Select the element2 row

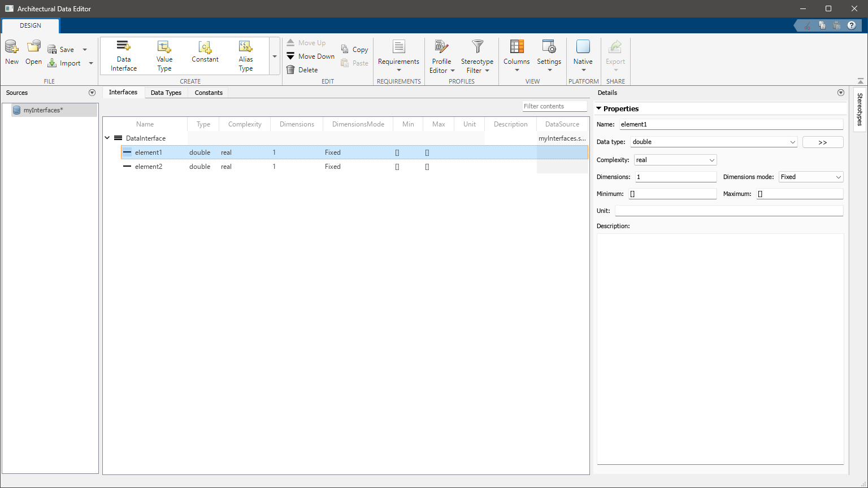pos(149,167)
